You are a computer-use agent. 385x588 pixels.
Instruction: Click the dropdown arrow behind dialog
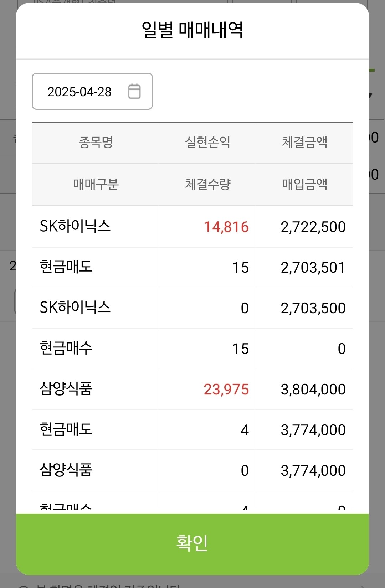tap(371, 95)
